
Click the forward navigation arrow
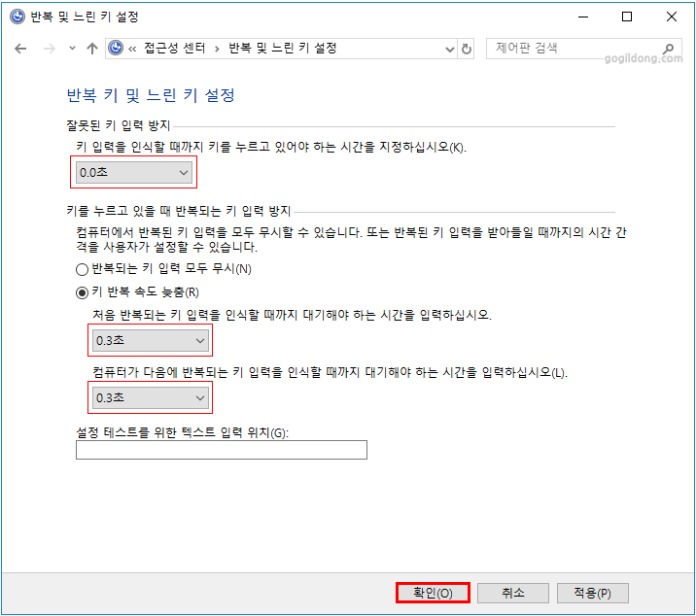pyautogui.click(x=50, y=49)
